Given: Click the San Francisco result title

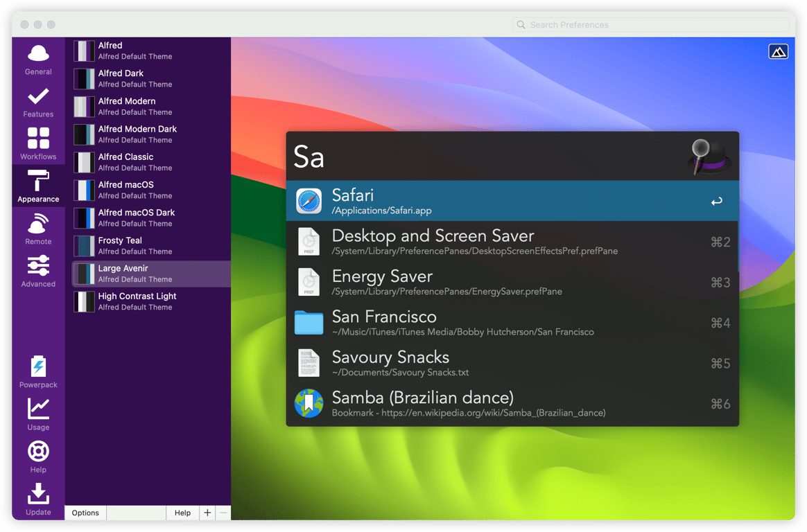Looking at the screenshot, I should 385,317.
